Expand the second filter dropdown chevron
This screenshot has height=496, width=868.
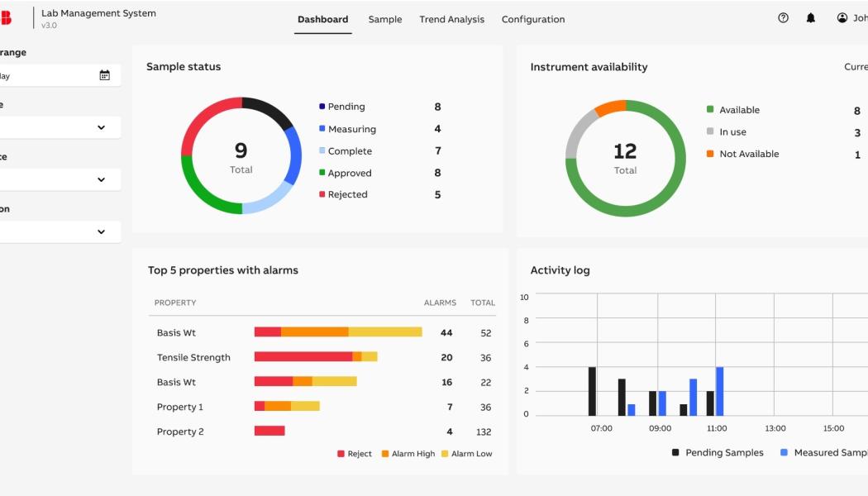point(101,179)
